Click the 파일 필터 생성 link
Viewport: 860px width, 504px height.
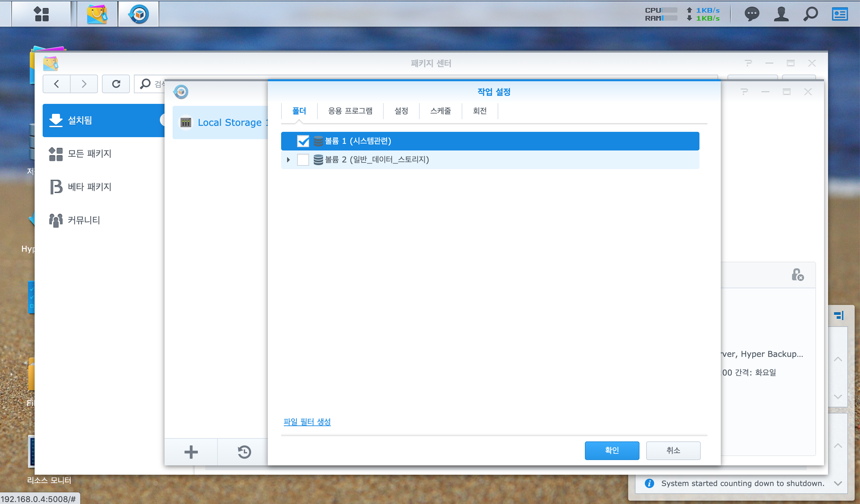[x=307, y=422]
